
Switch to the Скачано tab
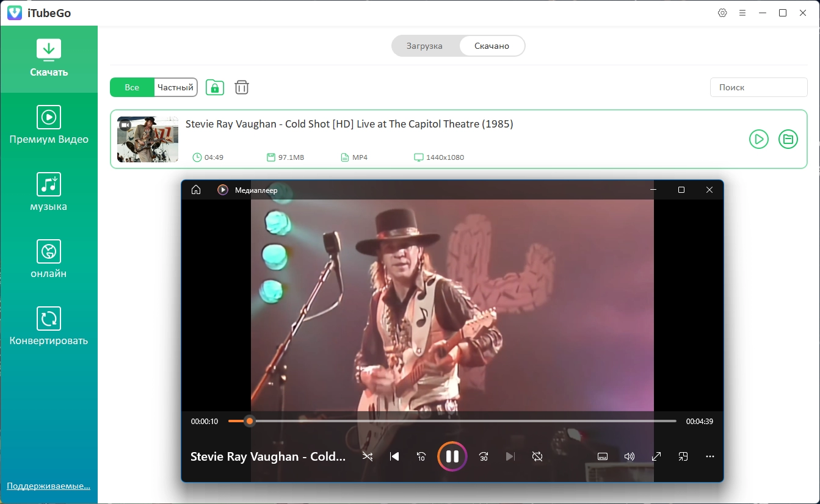point(492,46)
